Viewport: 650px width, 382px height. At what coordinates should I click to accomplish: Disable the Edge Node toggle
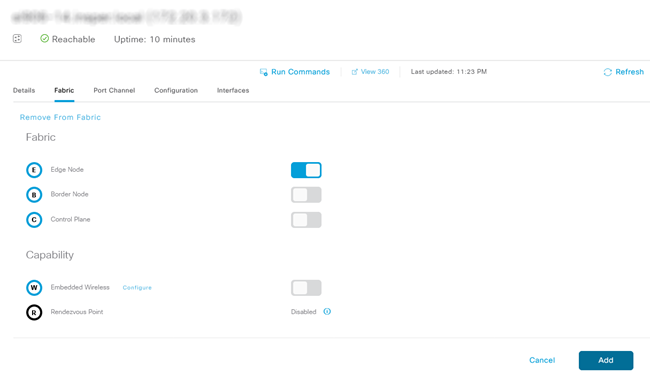[x=306, y=170]
